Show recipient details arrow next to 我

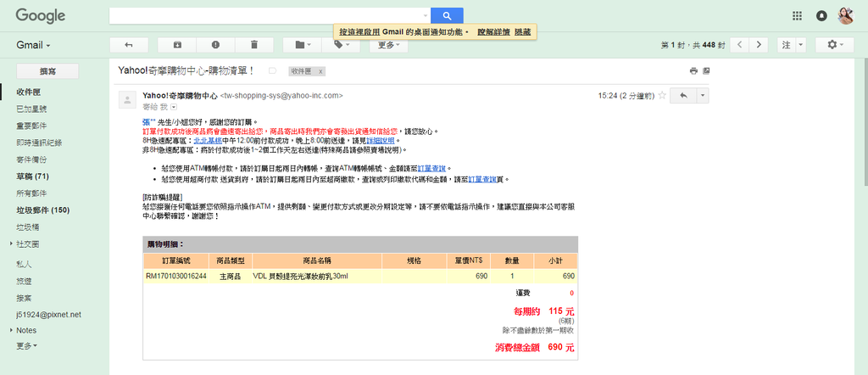pyautogui.click(x=174, y=106)
